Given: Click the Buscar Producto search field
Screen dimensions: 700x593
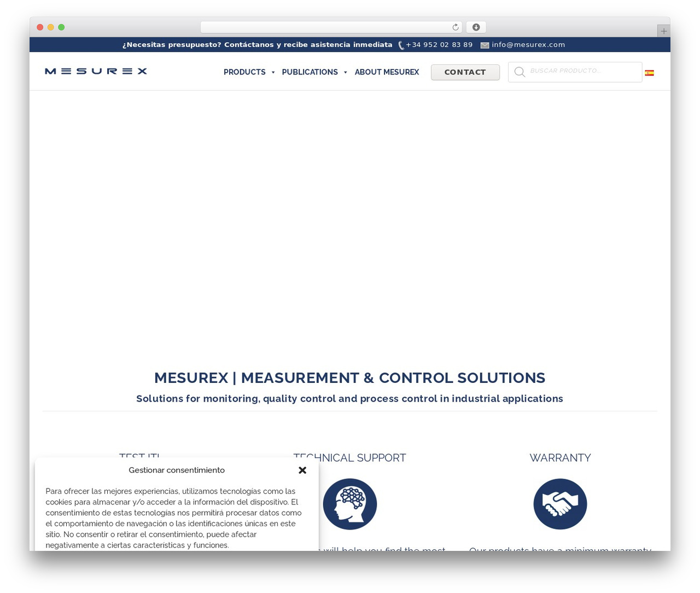Looking at the screenshot, I should (575, 72).
